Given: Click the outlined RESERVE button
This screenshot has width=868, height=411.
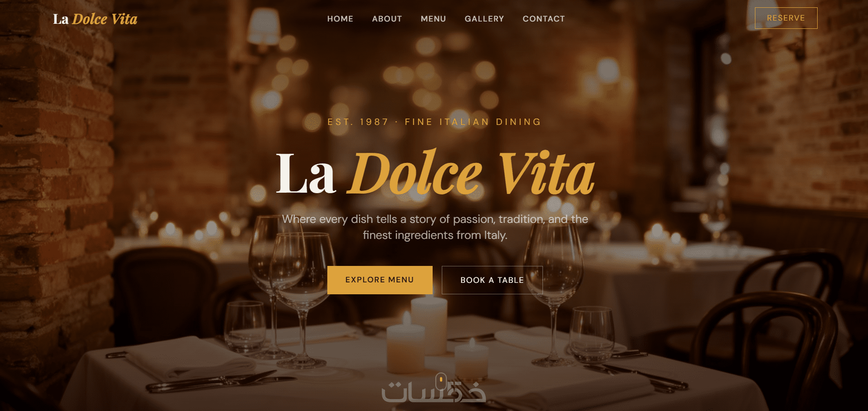Looking at the screenshot, I should pyautogui.click(x=786, y=18).
